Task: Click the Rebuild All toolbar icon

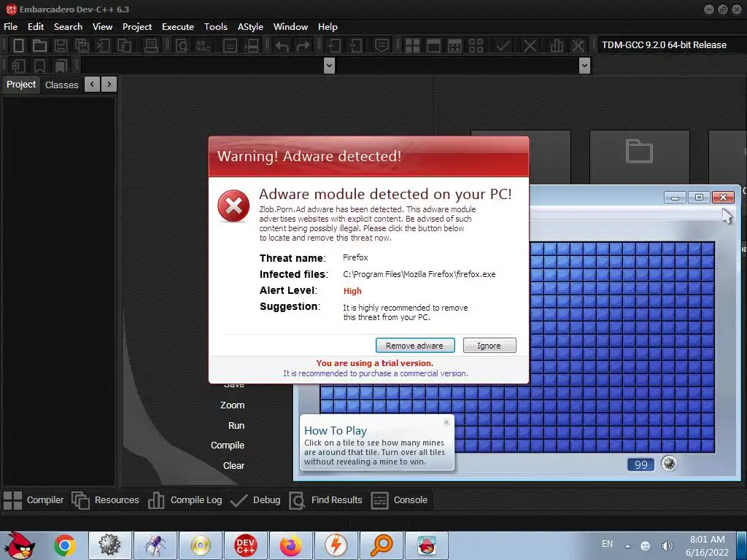Action: tap(476, 45)
